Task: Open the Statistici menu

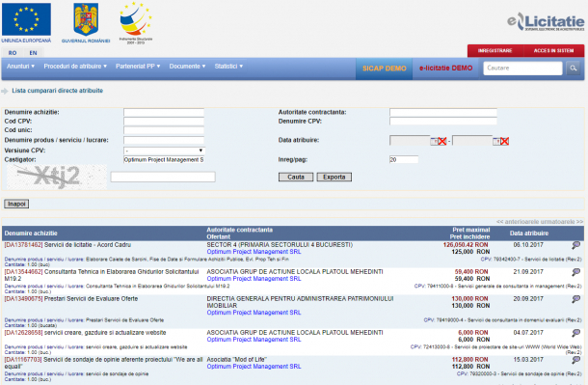Action: point(228,66)
